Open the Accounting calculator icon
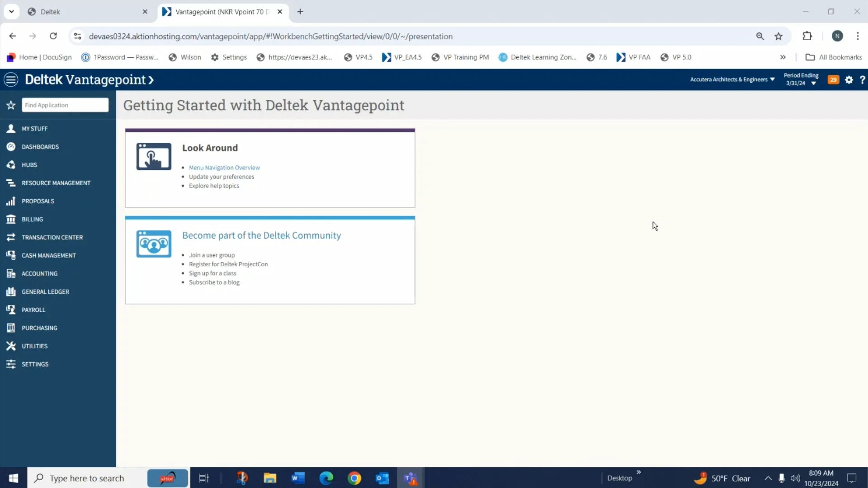 11,273
